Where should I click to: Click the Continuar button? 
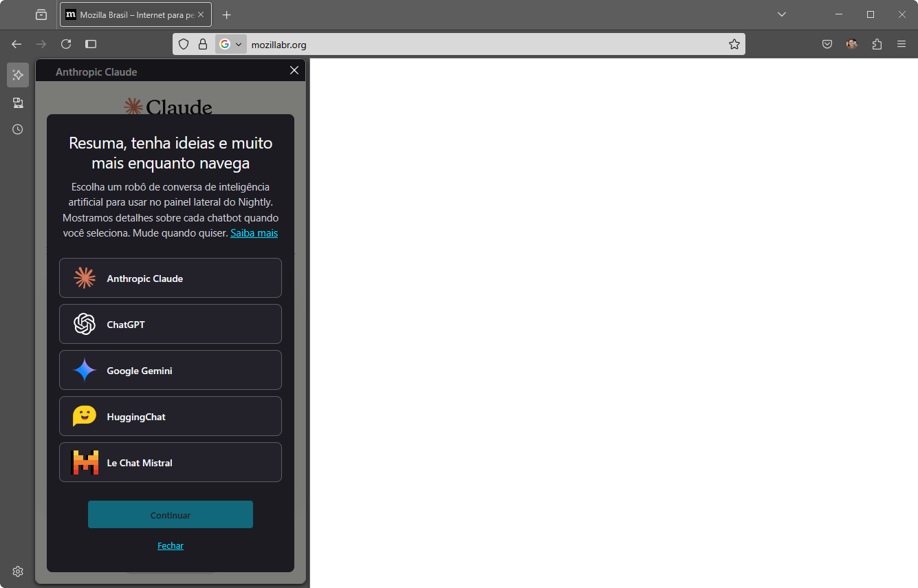(x=171, y=514)
